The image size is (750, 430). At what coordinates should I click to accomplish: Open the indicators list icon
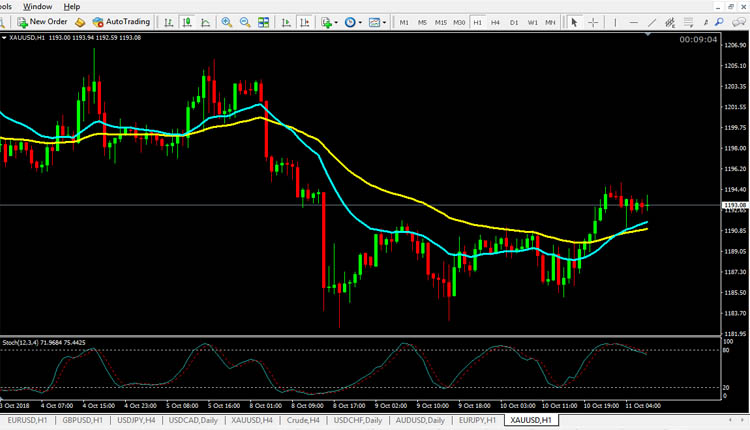click(x=327, y=22)
